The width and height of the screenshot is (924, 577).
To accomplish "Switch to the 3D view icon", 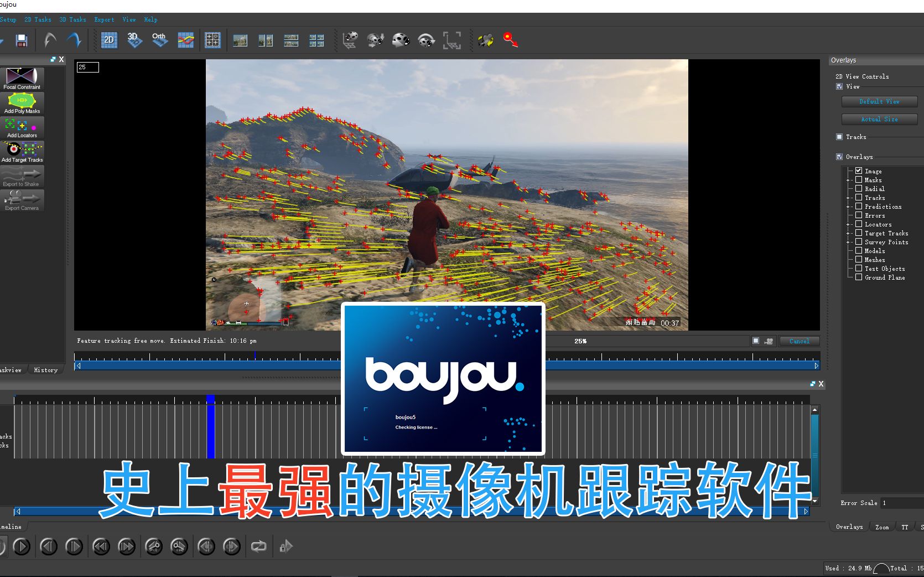I will pos(134,40).
